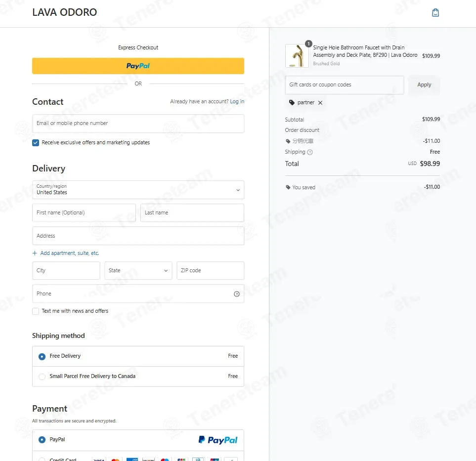Click the faucet product thumbnail

[297, 56]
